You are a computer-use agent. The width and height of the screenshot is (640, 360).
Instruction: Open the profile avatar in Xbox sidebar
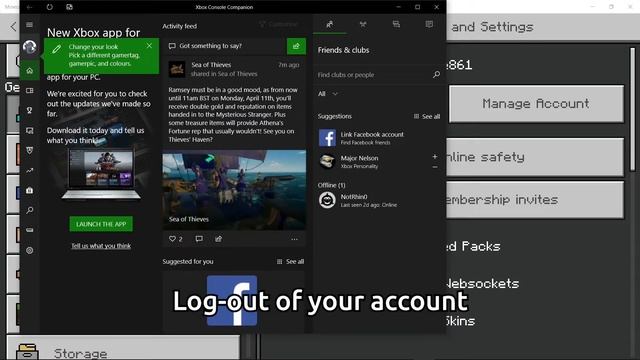[x=29, y=47]
